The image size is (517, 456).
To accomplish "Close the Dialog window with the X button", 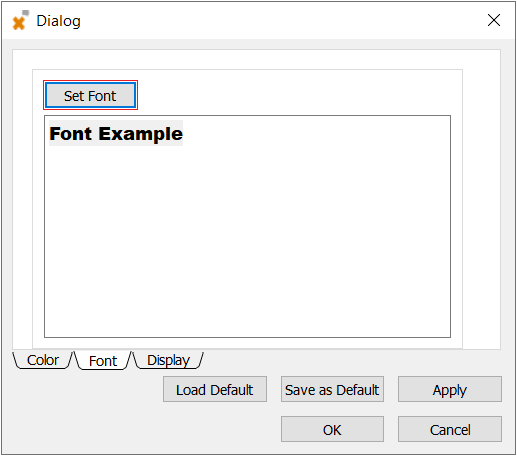I will click(x=493, y=20).
